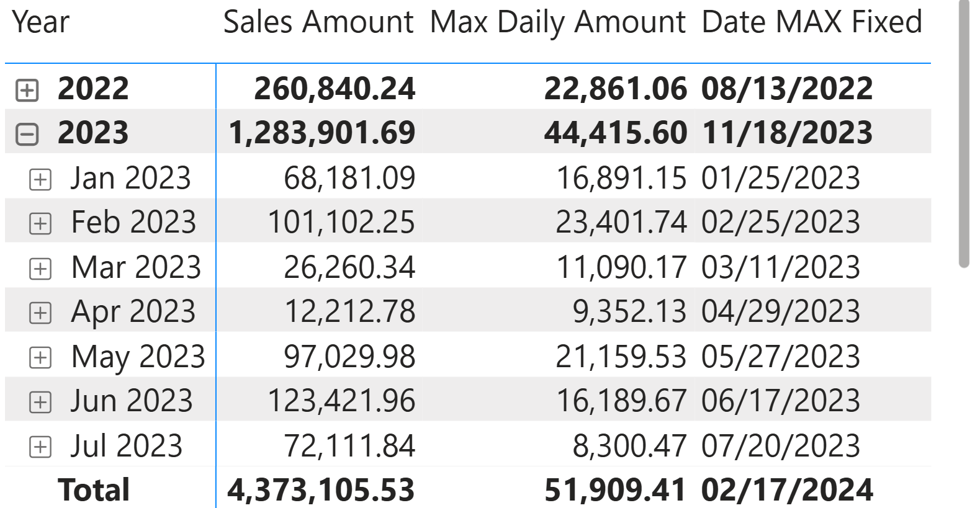Image resolution: width=980 pixels, height=508 pixels.
Task: Expand the Apr 2023 month row
Action: (x=40, y=313)
